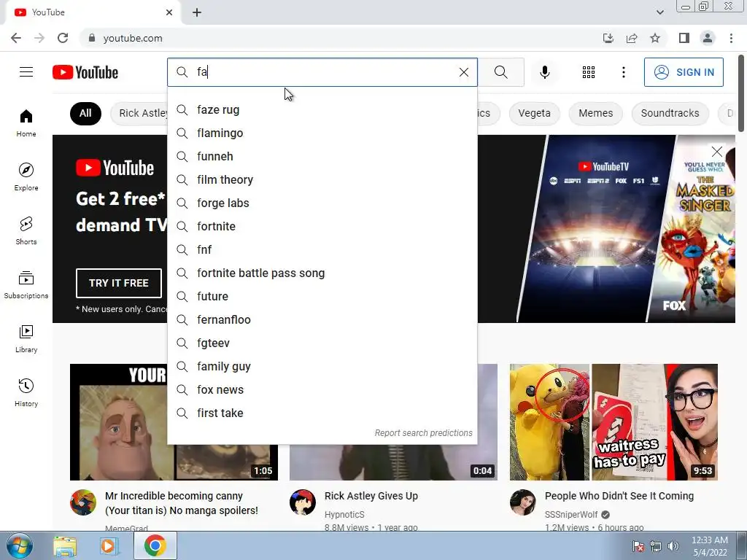The width and height of the screenshot is (747, 560).
Task: Open 'People Who Didn't See It Coming' thumbnail
Action: [614, 422]
